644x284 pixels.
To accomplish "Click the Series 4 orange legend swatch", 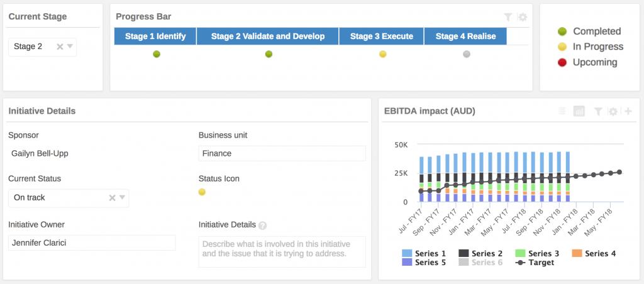I will (x=577, y=253).
